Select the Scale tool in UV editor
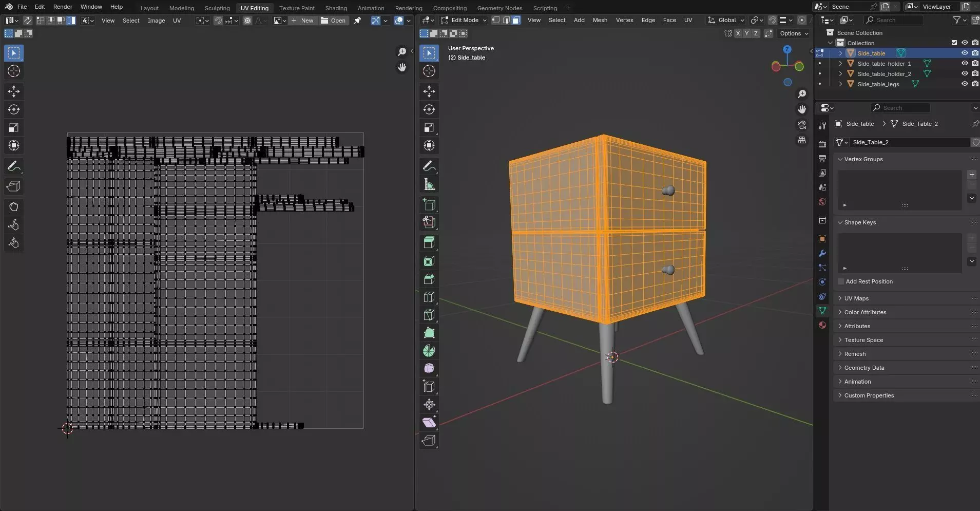This screenshot has height=511, width=980. click(14, 127)
